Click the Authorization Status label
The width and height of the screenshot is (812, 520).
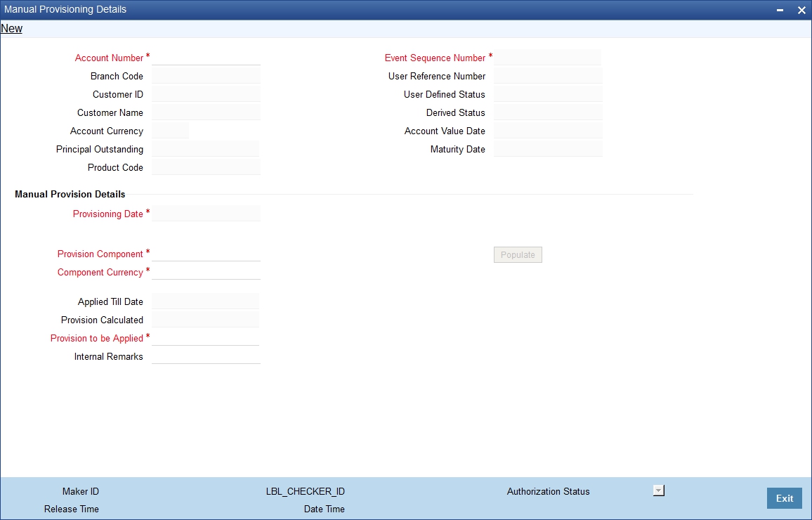coord(549,491)
